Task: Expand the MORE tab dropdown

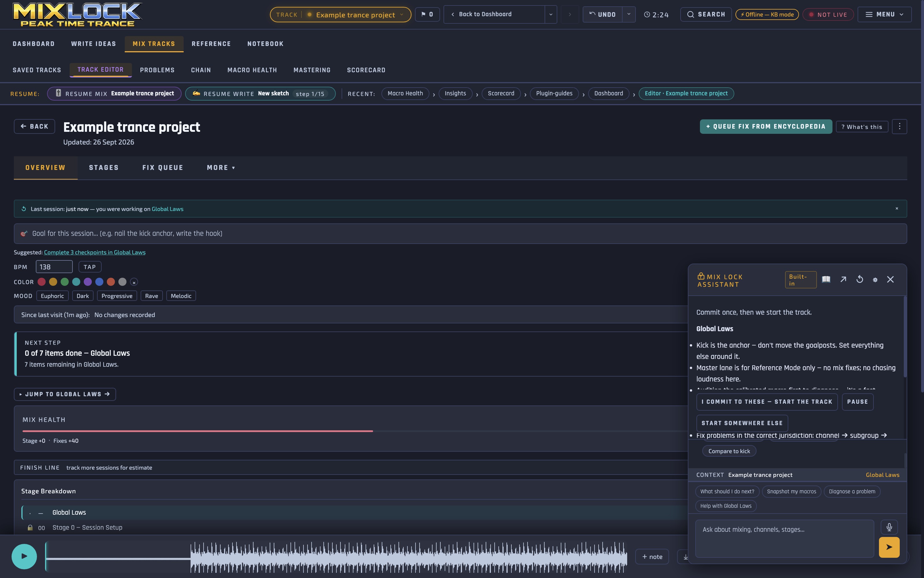Action: [x=221, y=168]
